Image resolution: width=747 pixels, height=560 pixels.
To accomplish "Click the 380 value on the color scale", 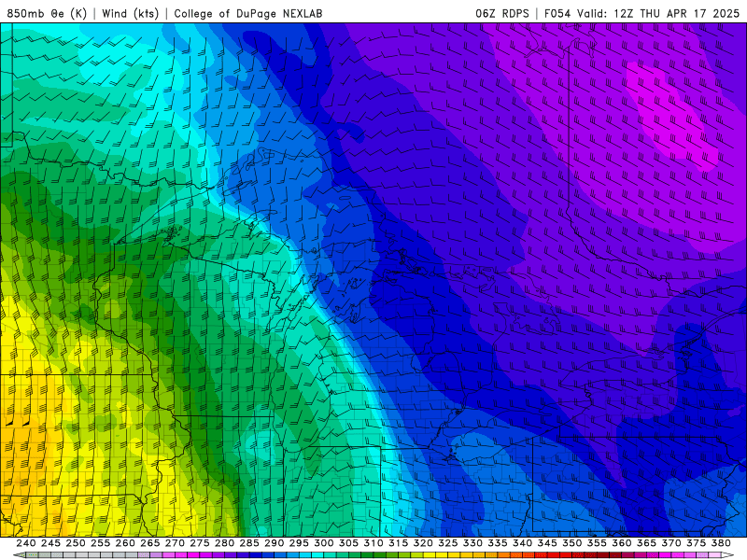I will (721, 543).
